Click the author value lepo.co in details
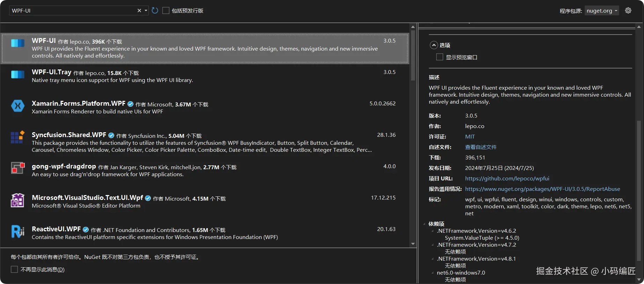 tap(475, 126)
